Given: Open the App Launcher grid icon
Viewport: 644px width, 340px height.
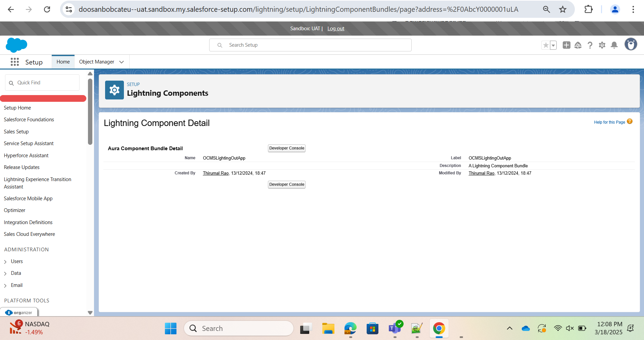Looking at the screenshot, I should [14, 62].
